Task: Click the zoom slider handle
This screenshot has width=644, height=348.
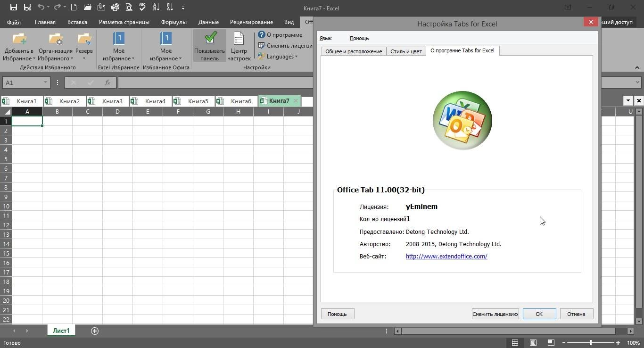Action: (591, 343)
